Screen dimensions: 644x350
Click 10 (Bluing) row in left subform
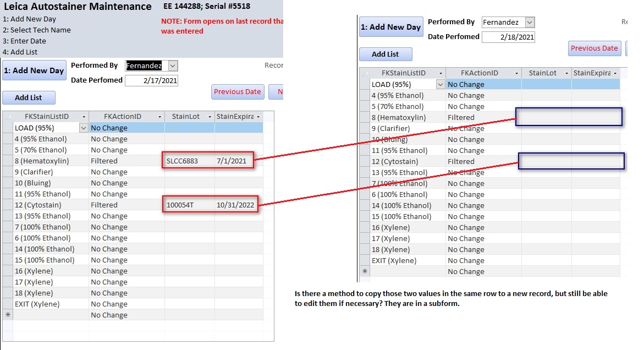(x=133, y=183)
